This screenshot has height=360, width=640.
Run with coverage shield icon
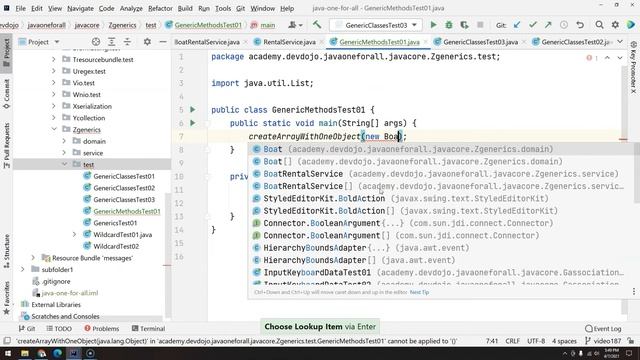(464, 25)
